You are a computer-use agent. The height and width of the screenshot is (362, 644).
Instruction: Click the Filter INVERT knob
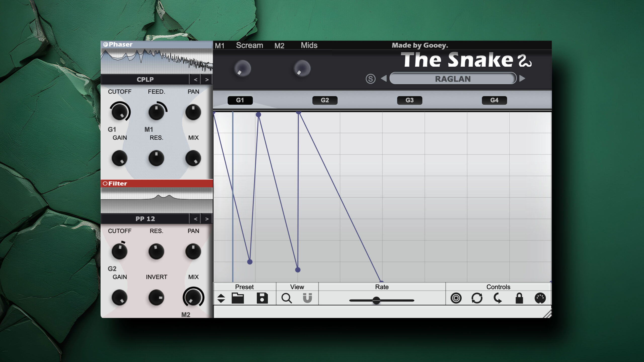pyautogui.click(x=156, y=297)
